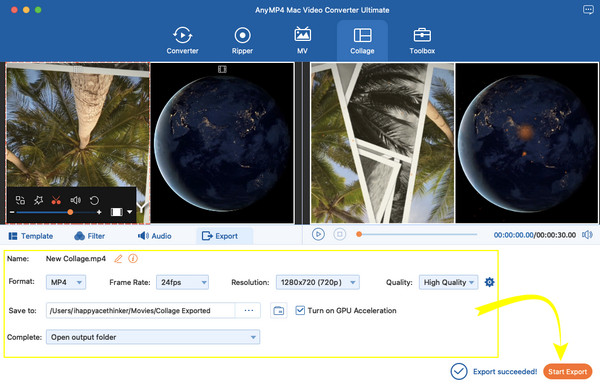Click the Save to path field

coord(140,310)
